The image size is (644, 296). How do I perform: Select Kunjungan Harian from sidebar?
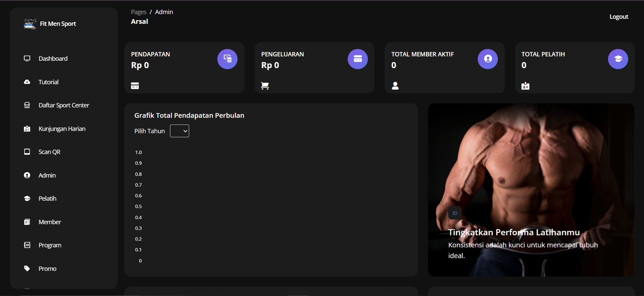coord(62,129)
